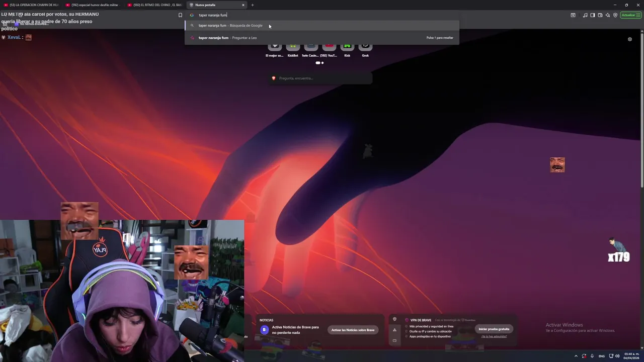Image resolution: width=644 pixels, height=362 pixels.
Task: Select the second shortcut page indicator dot
Action: 323,63
